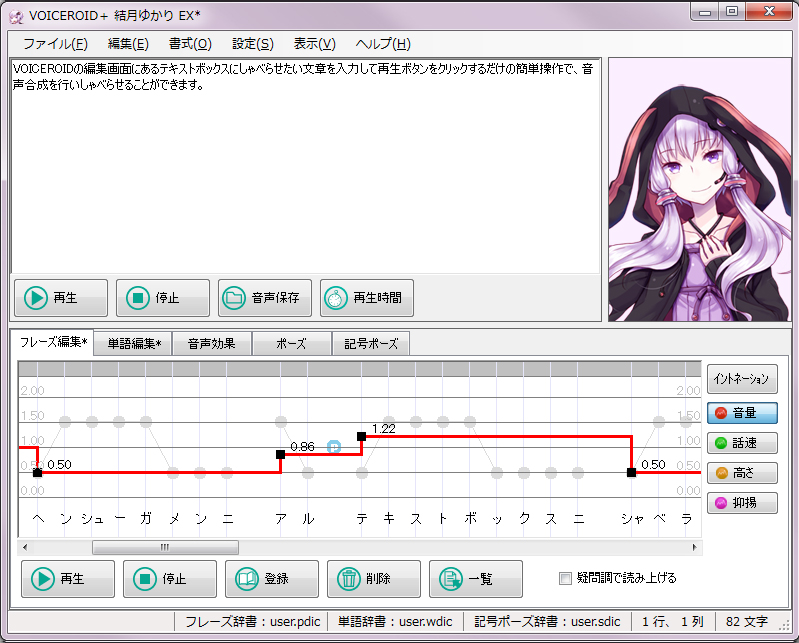The height and width of the screenshot is (643, 799).
Task: Open the 編集(E) menu
Action: click(x=128, y=44)
